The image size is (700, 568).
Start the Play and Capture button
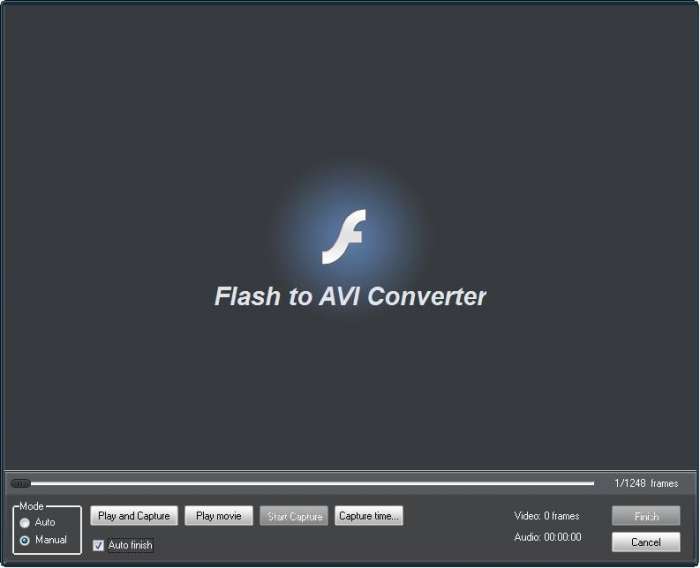pos(134,516)
